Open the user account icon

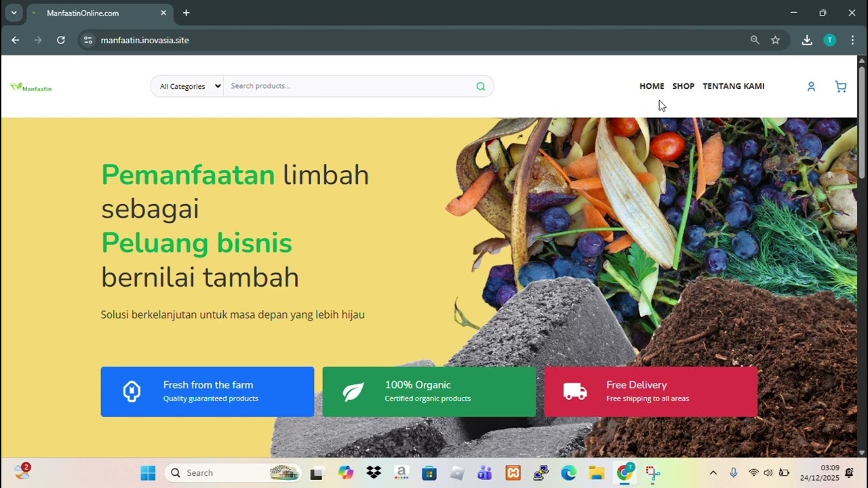pyautogui.click(x=811, y=87)
